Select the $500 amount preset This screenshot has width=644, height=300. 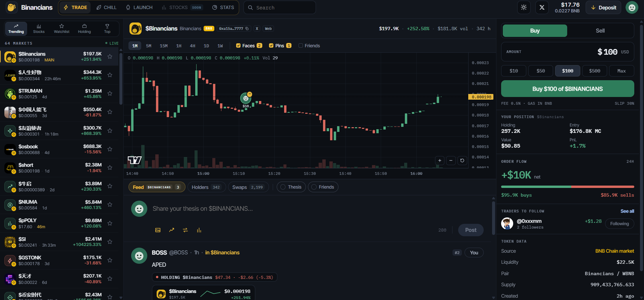pyautogui.click(x=595, y=71)
